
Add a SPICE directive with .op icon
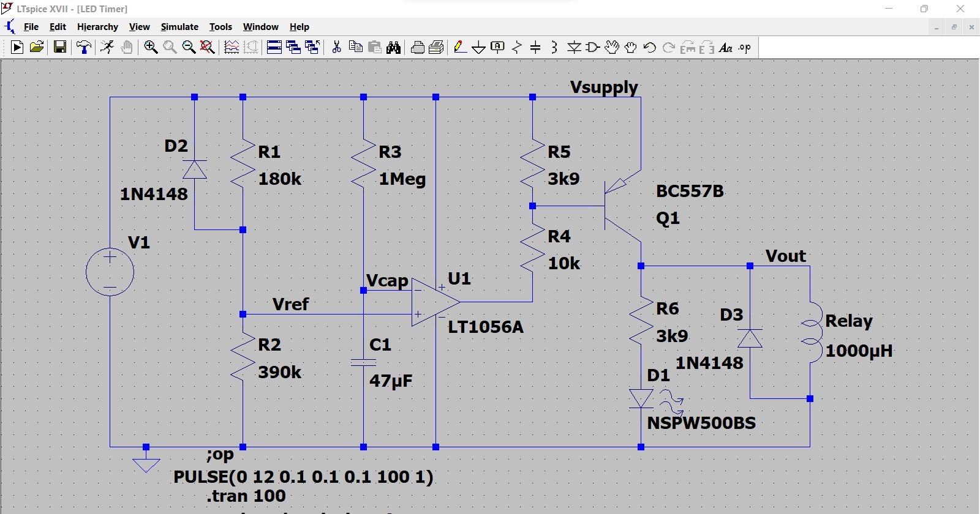coord(745,47)
